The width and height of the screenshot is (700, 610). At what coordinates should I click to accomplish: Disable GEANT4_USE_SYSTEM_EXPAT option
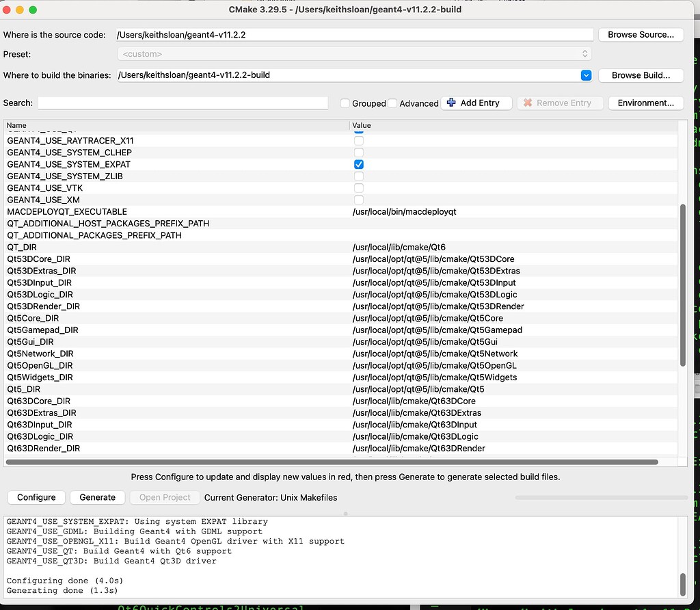358,164
